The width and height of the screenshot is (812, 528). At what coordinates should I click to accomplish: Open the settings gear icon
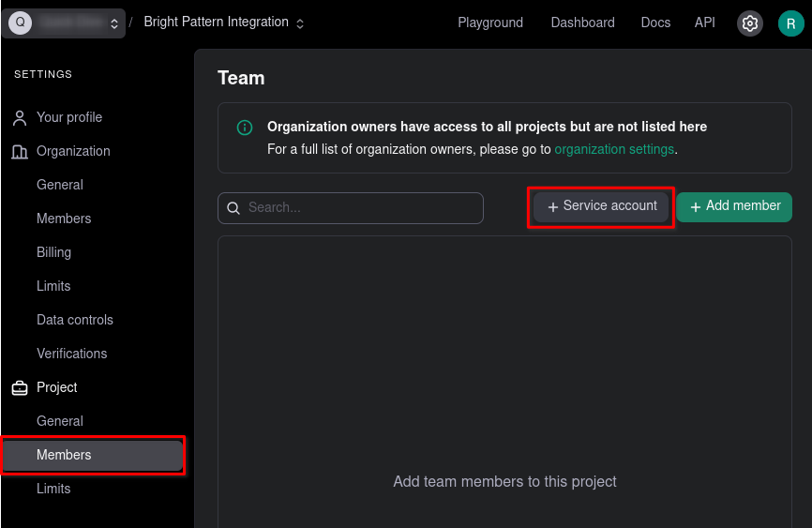click(749, 23)
